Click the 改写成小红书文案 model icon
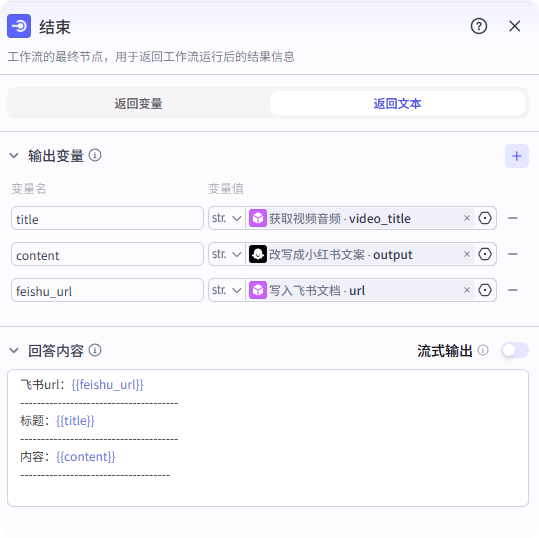Image resolution: width=539 pixels, height=538 pixels. pos(258,254)
